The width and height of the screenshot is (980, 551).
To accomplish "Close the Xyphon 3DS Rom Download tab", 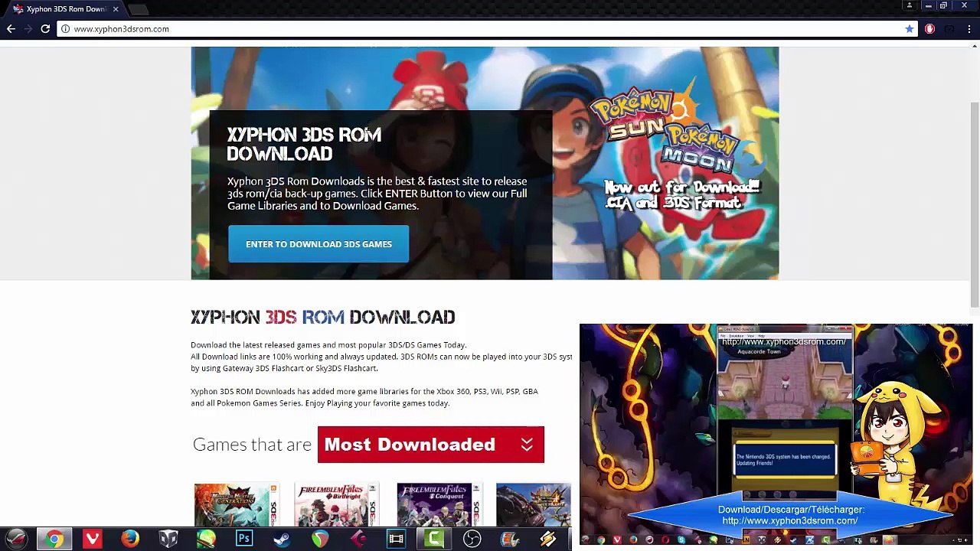I will tap(116, 9).
